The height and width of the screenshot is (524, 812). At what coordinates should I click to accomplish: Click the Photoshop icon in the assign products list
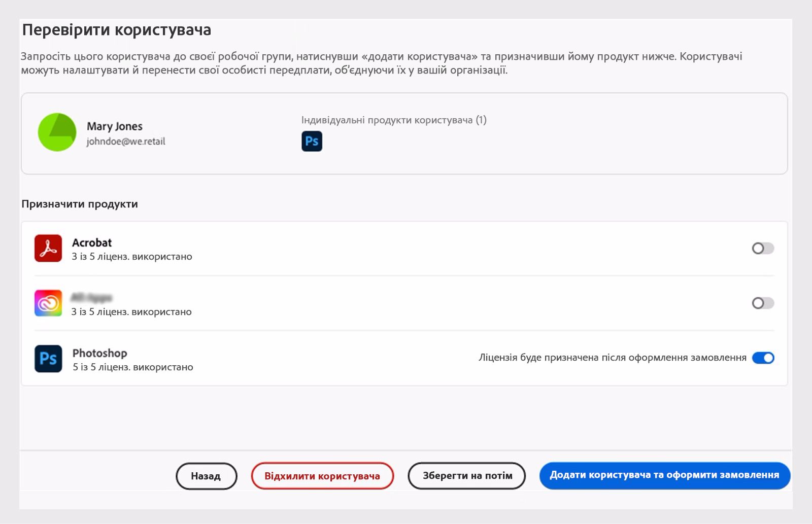pos(48,359)
